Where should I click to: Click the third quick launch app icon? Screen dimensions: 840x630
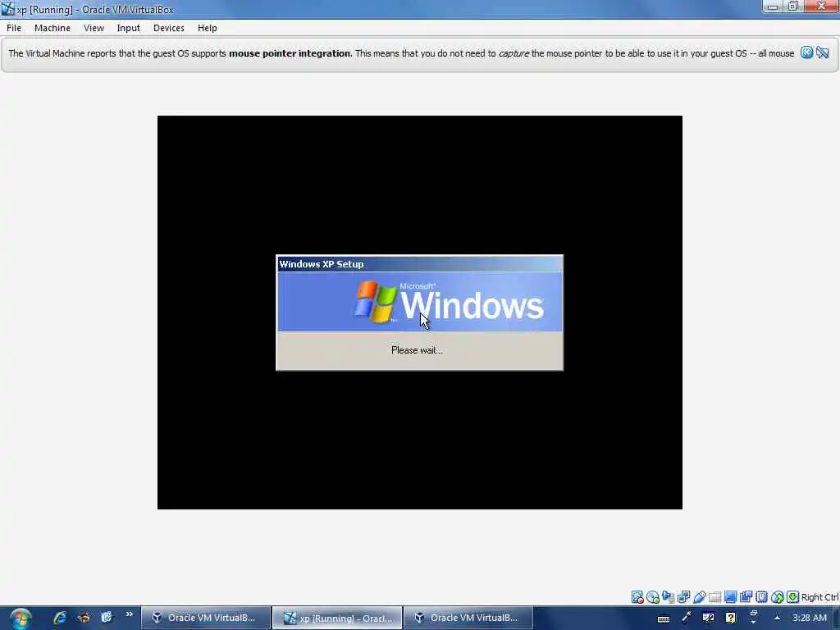[x=107, y=618]
